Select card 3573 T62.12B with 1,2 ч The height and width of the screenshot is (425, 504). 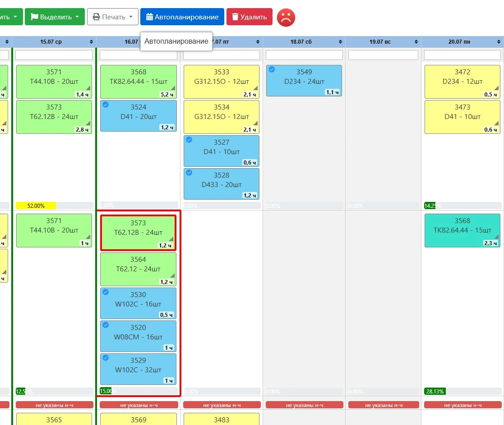coord(138,233)
